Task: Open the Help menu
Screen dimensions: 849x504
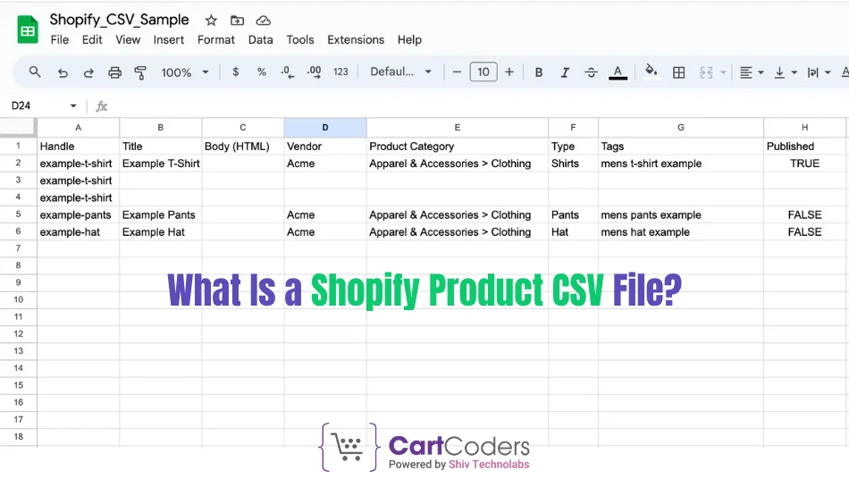Action: [x=409, y=39]
